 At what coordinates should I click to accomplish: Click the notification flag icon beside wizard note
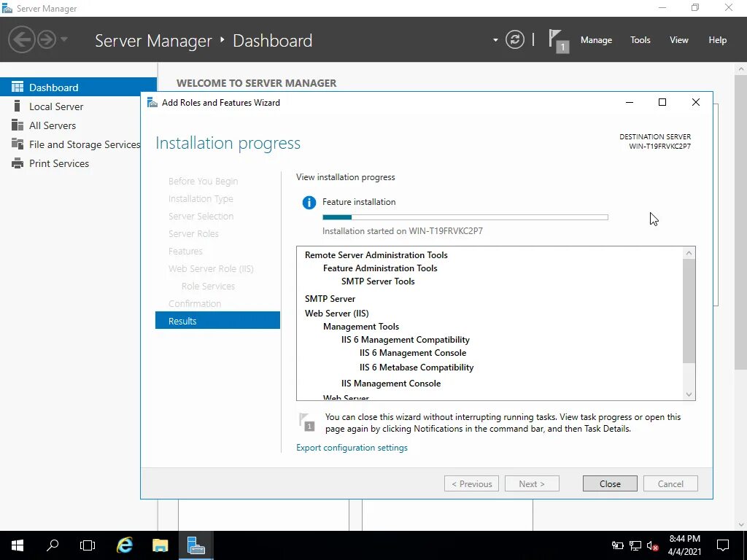click(306, 422)
